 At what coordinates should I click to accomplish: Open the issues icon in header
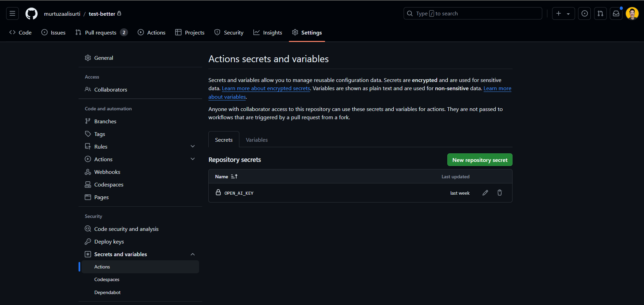click(585, 14)
